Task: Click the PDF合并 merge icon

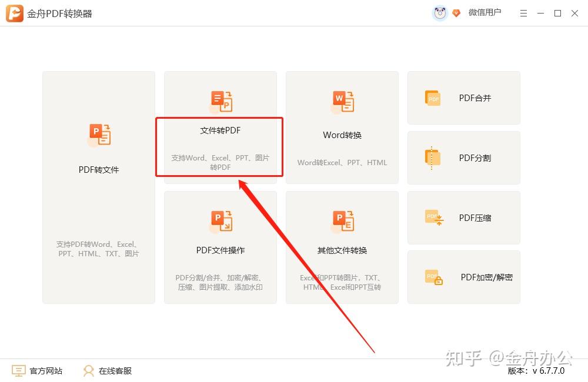Action: click(x=433, y=98)
